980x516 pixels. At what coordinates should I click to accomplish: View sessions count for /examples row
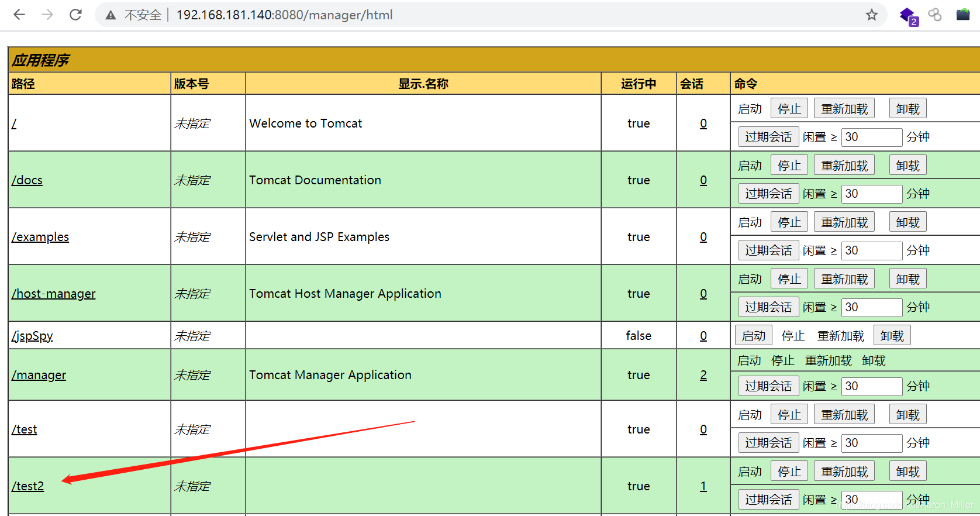(x=703, y=237)
